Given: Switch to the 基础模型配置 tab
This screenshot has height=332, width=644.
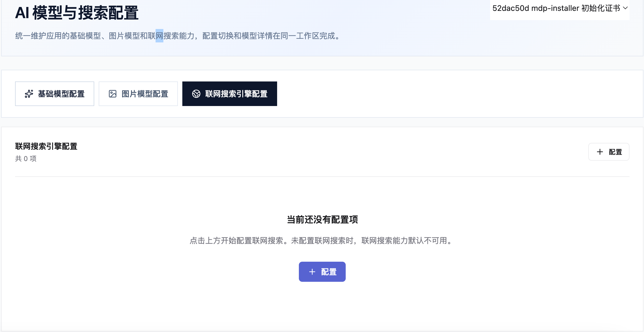Looking at the screenshot, I should (x=55, y=94).
